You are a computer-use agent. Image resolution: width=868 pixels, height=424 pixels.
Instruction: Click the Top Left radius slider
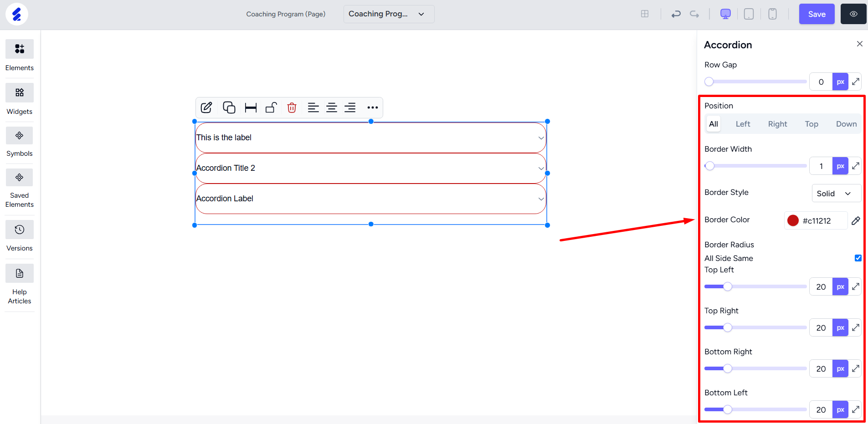tap(755, 286)
